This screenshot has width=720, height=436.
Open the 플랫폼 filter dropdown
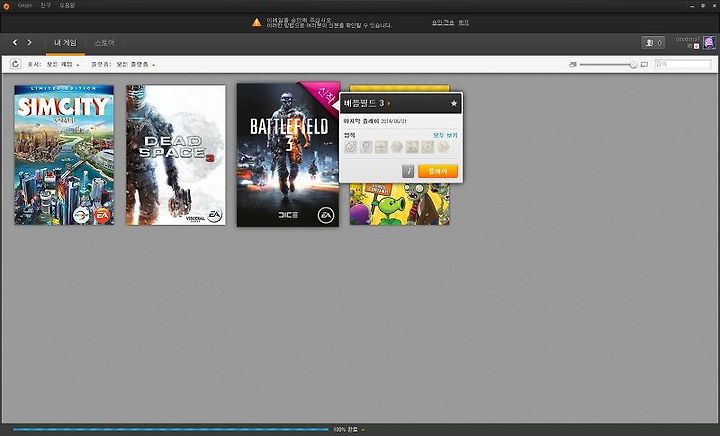(x=123, y=65)
